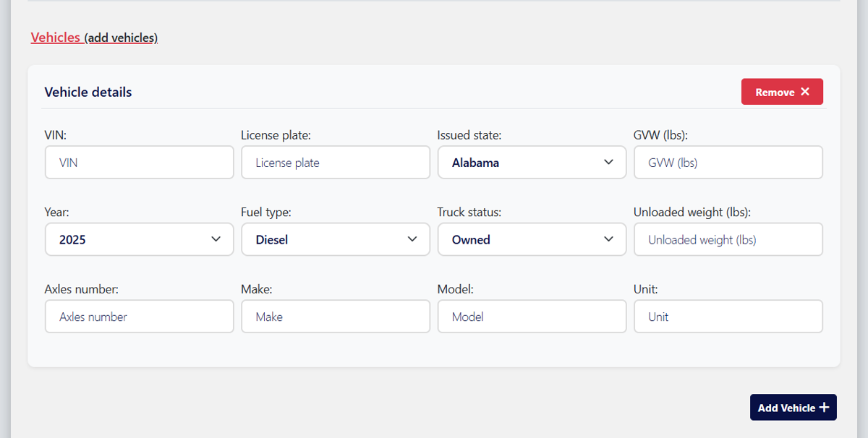The image size is (868, 438).
Task: Click the add vehicles link
Action: coord(121,38)
